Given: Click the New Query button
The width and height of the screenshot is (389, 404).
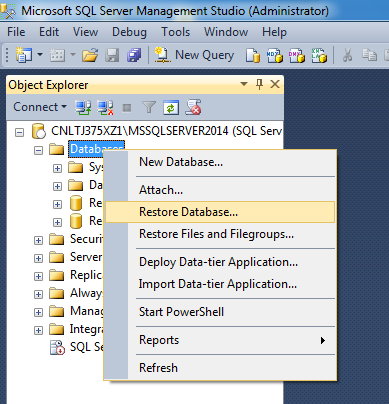Looking at the screenshot, I should [x=194, y=55].
